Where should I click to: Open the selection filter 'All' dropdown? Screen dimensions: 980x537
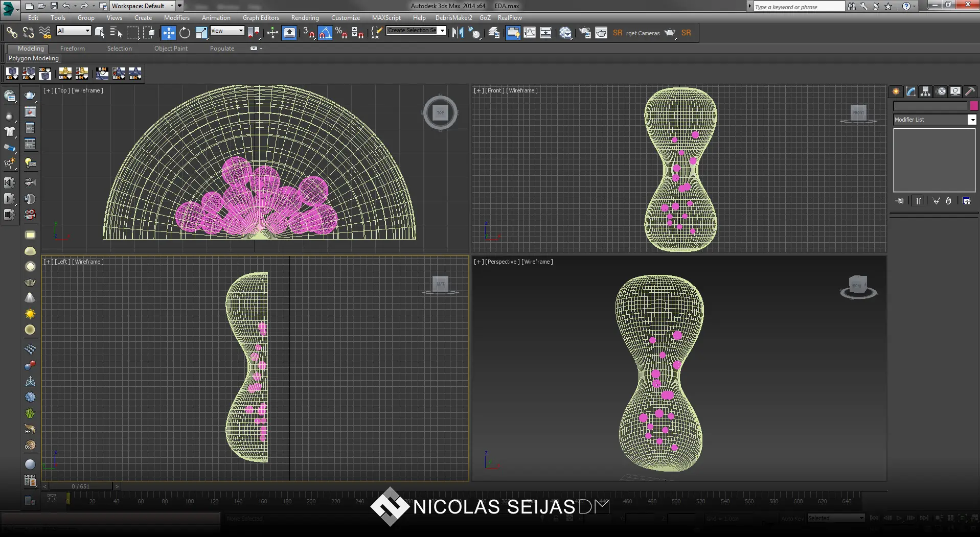[74, 31]
